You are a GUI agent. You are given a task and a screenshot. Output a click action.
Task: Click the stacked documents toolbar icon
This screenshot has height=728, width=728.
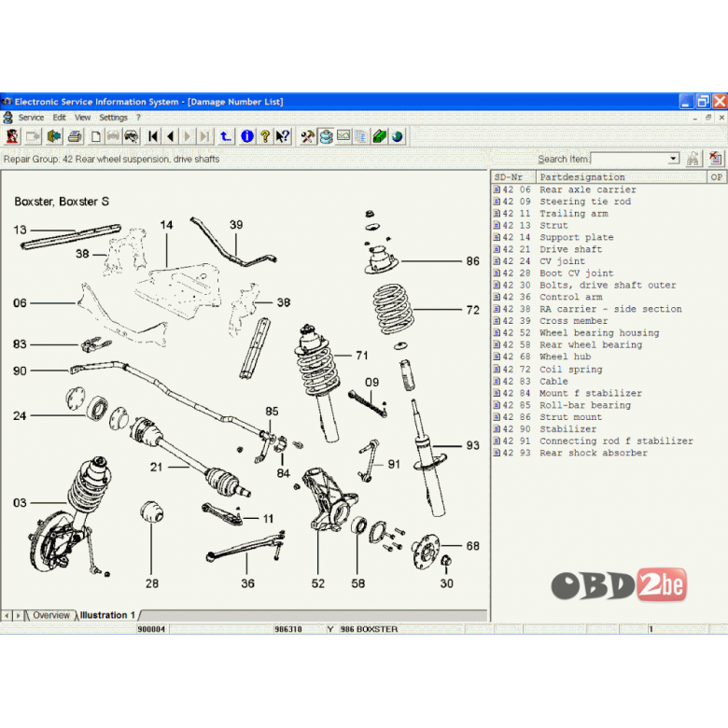(x=361, y=136)
